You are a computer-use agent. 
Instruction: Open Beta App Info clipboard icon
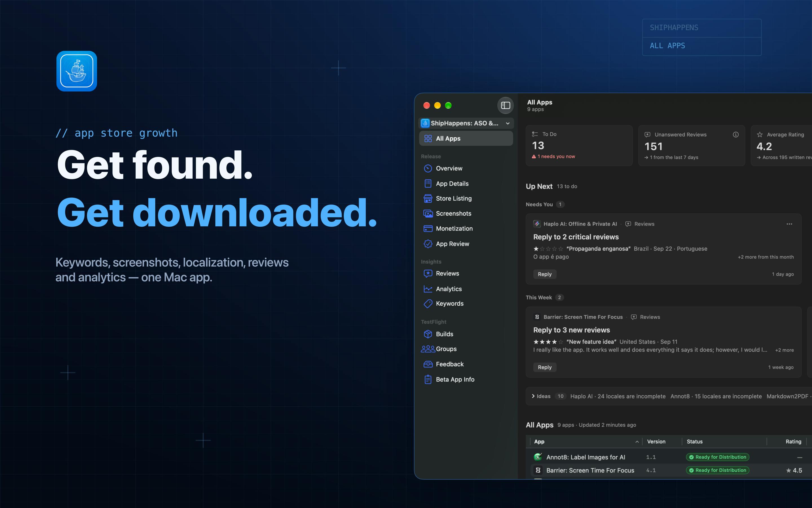point(428,379)
